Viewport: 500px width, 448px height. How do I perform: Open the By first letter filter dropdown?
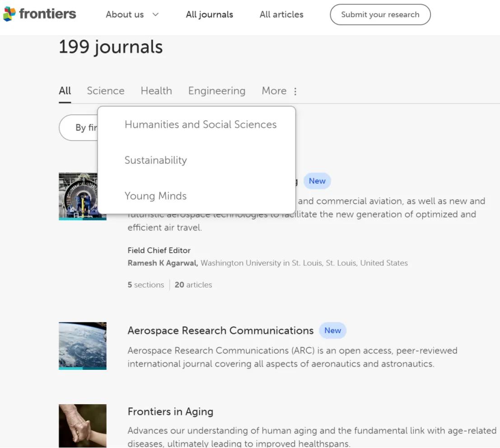point(79,127)
